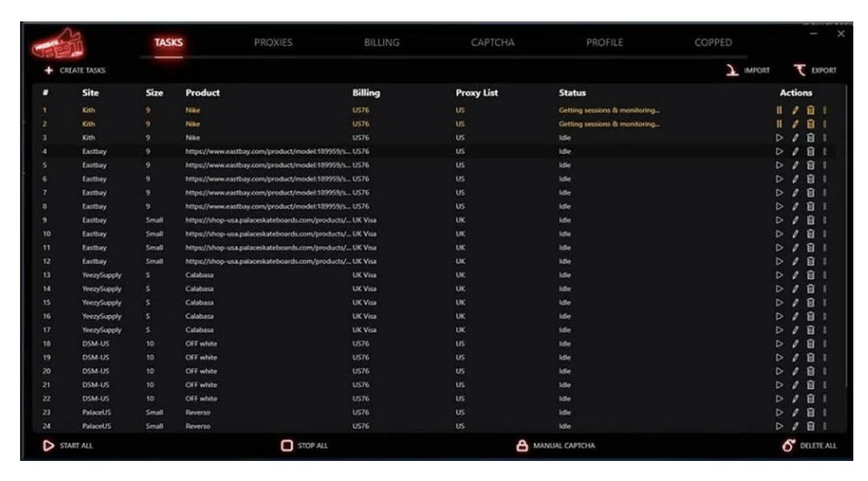This screenshot has height=481, width=868.
Task: Open Manual Captcha
Action: [x=557, y=446]
